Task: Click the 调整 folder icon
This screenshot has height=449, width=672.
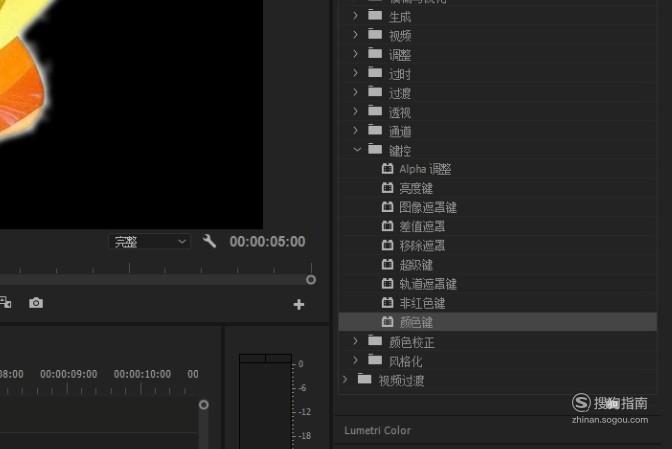Action: (x=375, y=53)
